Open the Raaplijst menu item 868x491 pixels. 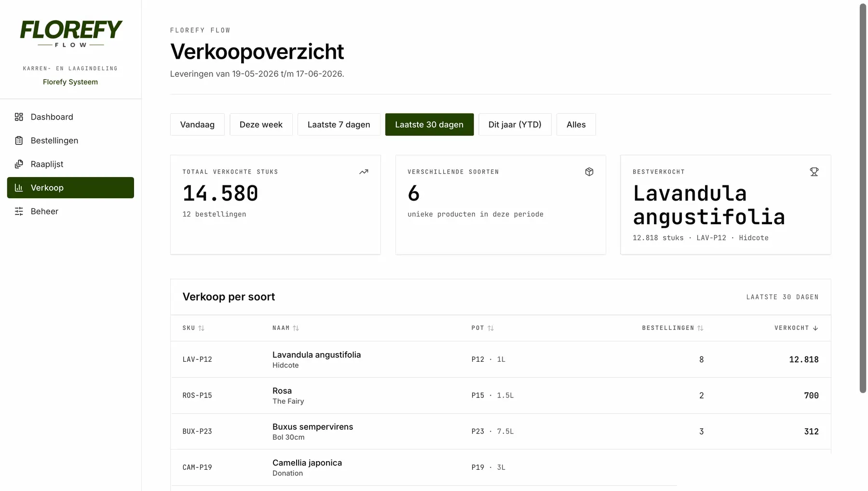point(70,164)
